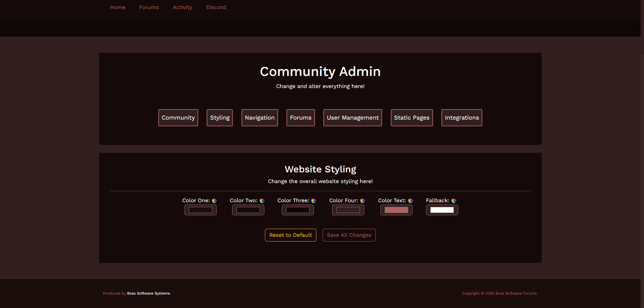644x308 pixels.
Task: Switch to the Navigation admin section
Action: (260, 118)
